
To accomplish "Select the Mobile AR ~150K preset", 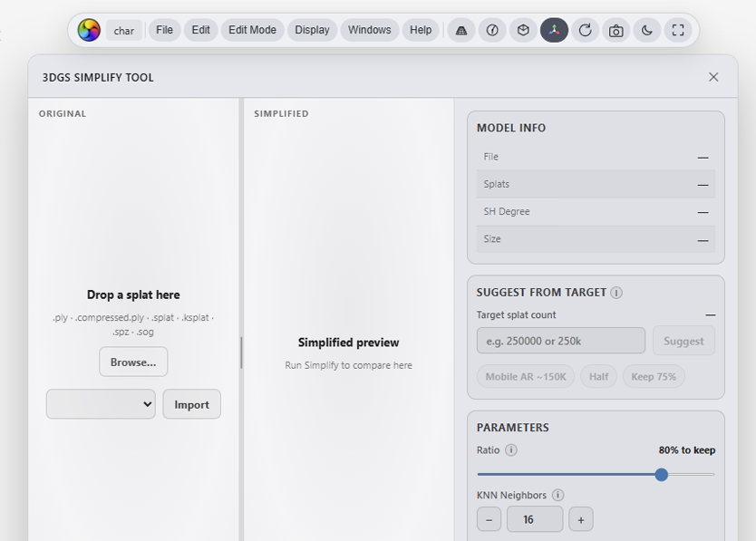I will coord(526,377).
